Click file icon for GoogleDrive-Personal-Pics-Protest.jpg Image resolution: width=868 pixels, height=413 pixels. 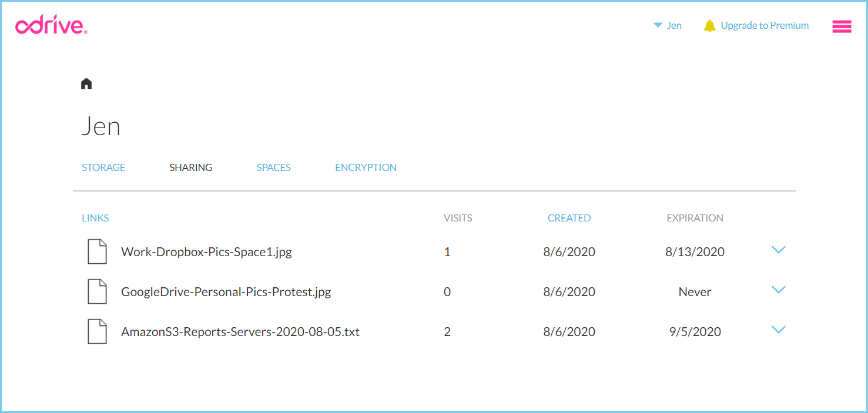97,291
